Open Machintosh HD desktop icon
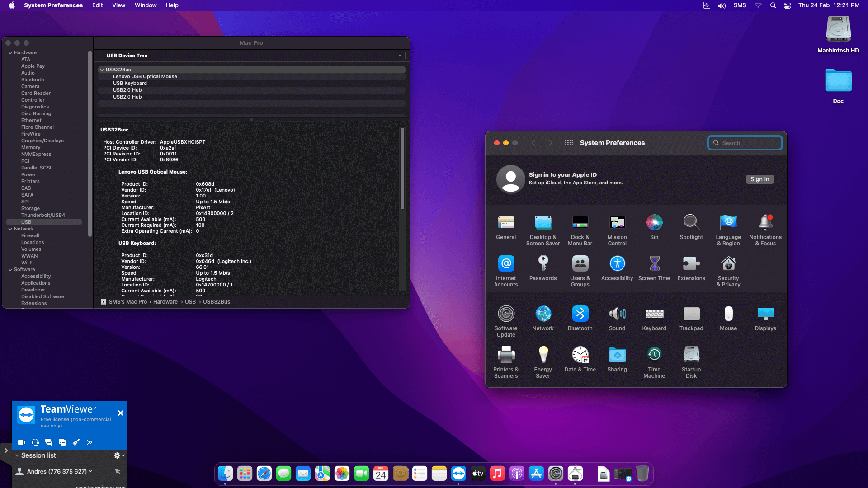The image size is (868, 488). click(x=838, y=34)
